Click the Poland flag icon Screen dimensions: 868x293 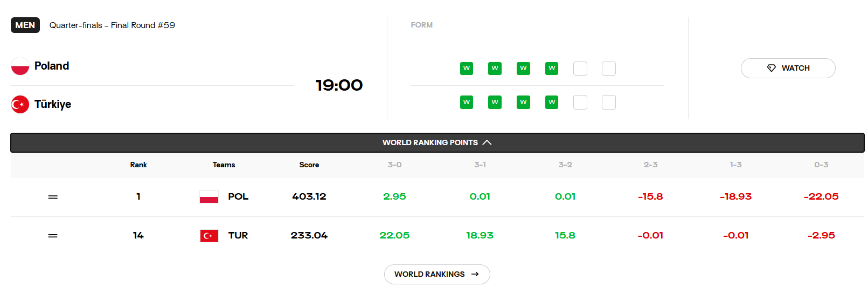coord(20,66)
